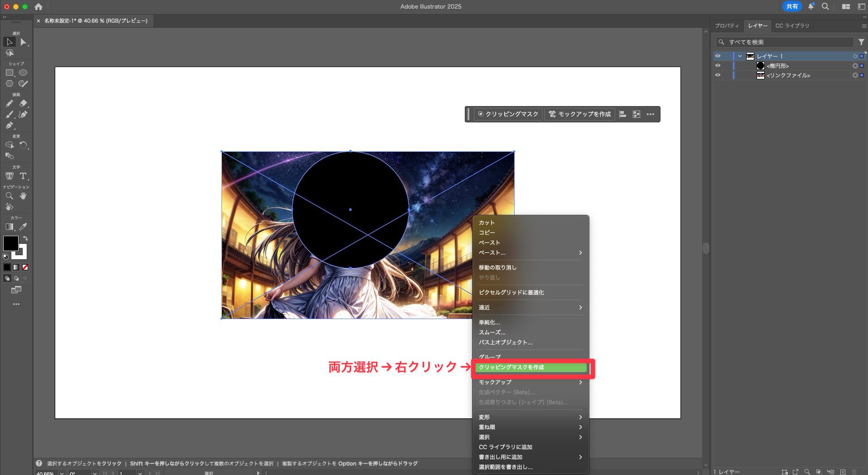Click the Home icon in top bar
Image resolution: width=868 pixels, height=475 pixels.
coord(39,7)
